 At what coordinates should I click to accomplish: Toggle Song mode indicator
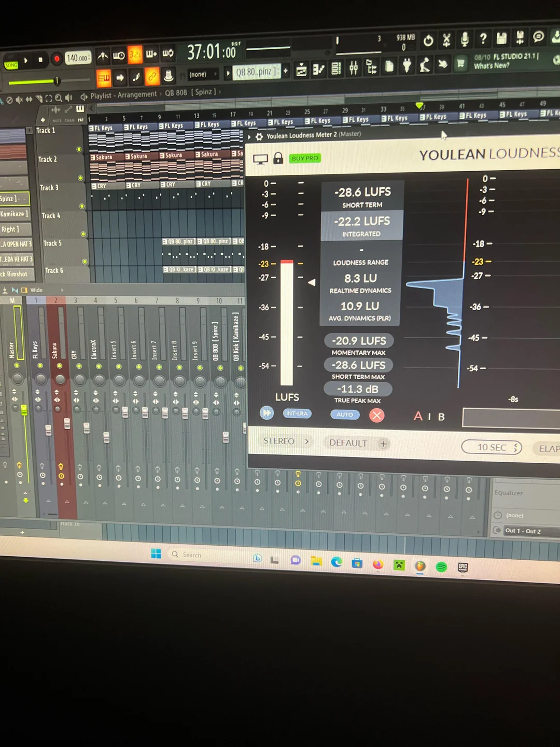11,65
